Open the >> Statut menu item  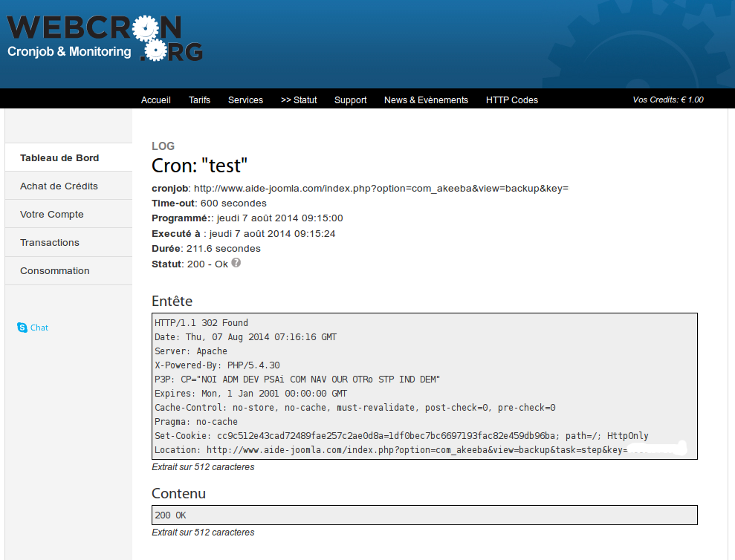(x=299, y=100)
